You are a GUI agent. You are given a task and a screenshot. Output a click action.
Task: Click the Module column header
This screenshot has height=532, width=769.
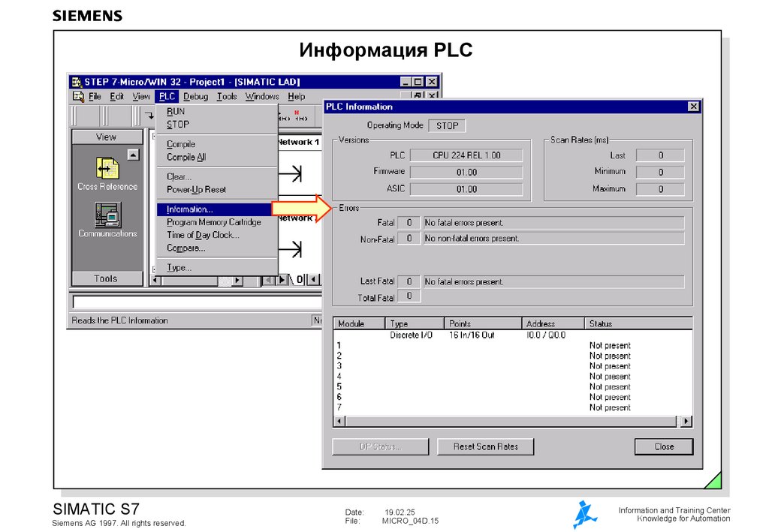359,324
